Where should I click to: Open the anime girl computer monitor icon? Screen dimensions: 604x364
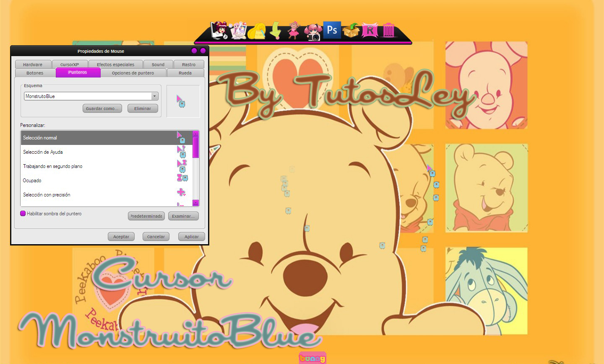coord(219,30)
